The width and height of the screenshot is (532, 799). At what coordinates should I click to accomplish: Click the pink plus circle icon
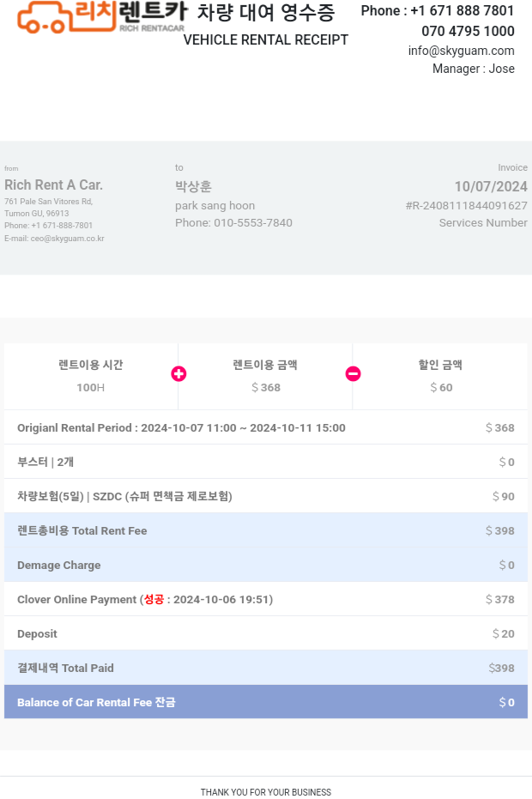(178, 374)
